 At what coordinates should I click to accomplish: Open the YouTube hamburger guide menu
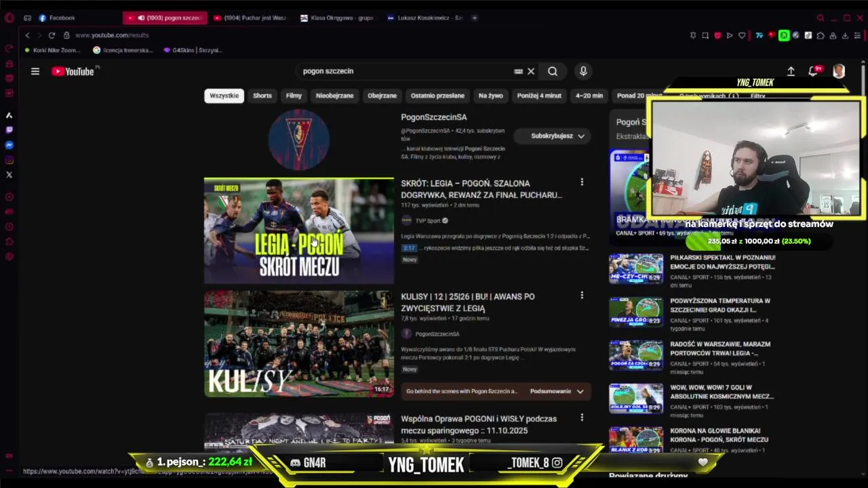pyautogui.click(x=35, y=71)
